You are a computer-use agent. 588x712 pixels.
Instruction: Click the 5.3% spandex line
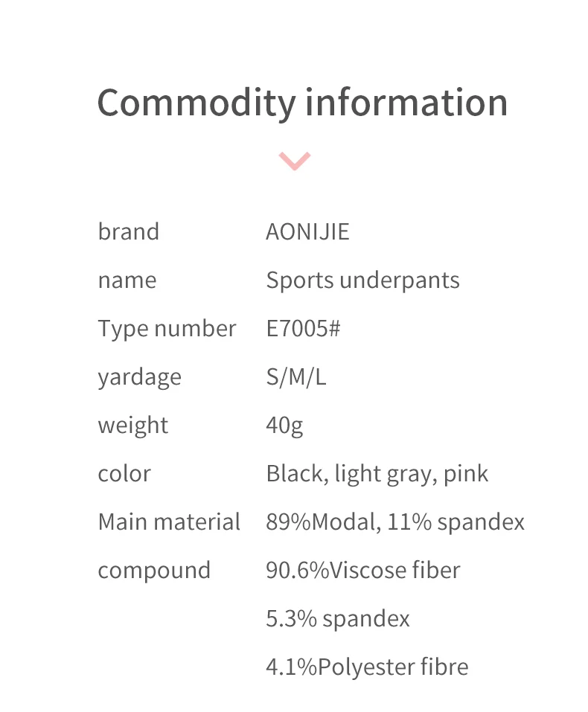tap(337, 619)
